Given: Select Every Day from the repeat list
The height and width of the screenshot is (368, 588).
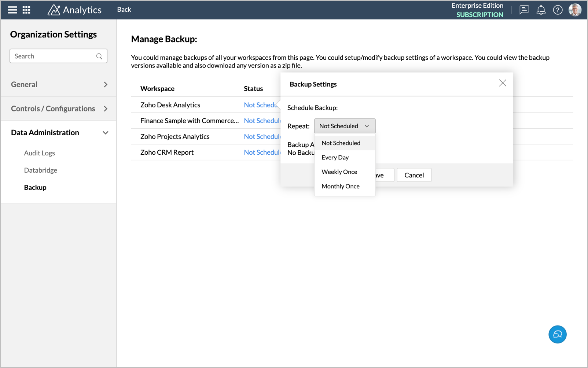Looking at the screenshot, I should coord(335,158).
